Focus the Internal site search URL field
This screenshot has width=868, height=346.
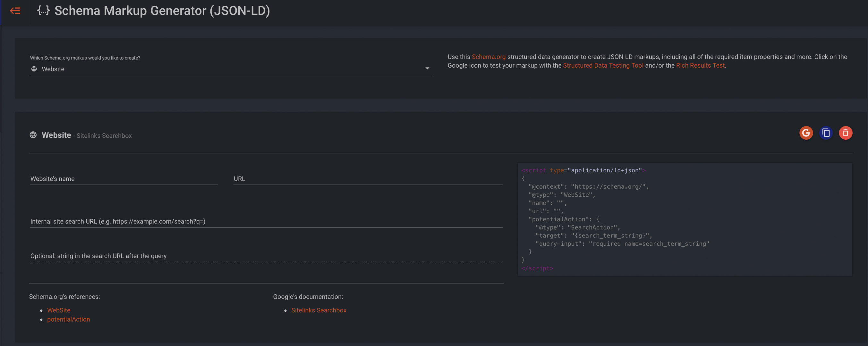pos(266,221)
